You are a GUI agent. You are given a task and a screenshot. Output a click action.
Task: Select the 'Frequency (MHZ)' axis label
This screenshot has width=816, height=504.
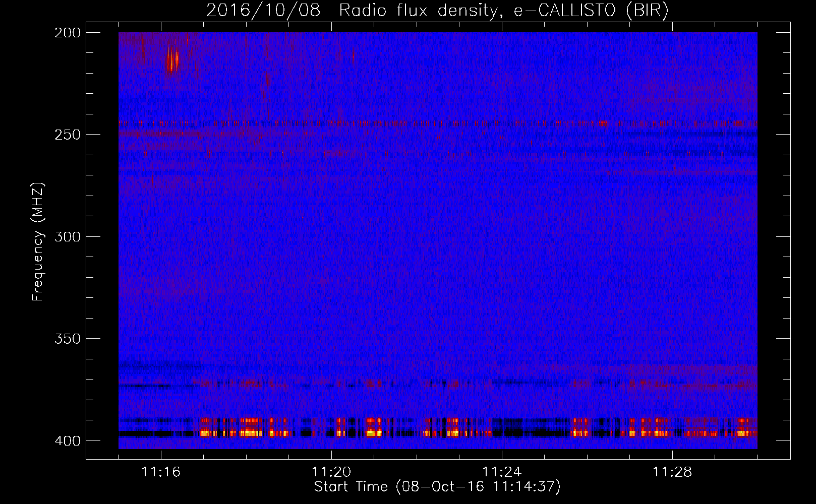[x=38, y=242]
